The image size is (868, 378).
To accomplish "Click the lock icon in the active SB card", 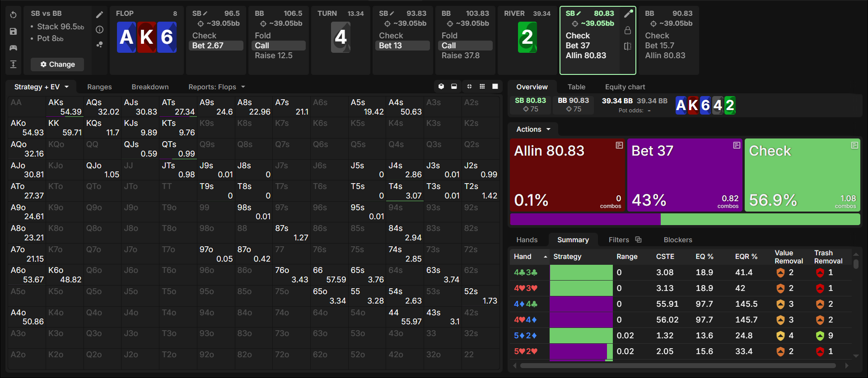I will 628,30.
